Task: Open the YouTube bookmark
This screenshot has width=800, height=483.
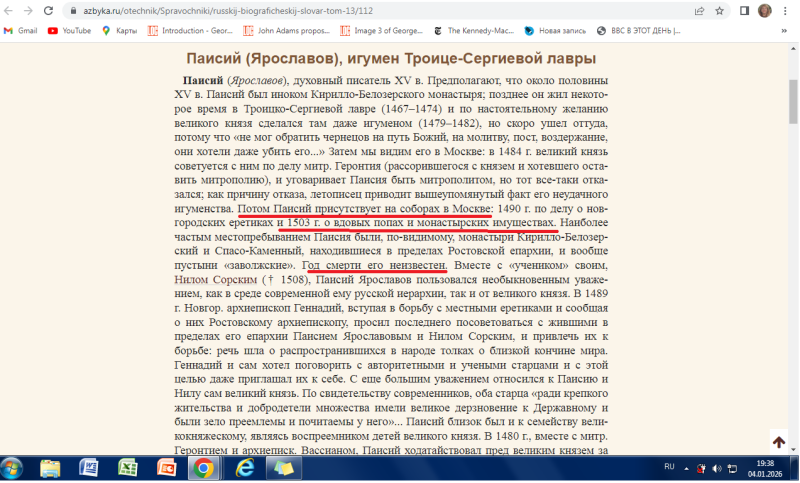Action: pyautogui.click(x=69, y=31)
